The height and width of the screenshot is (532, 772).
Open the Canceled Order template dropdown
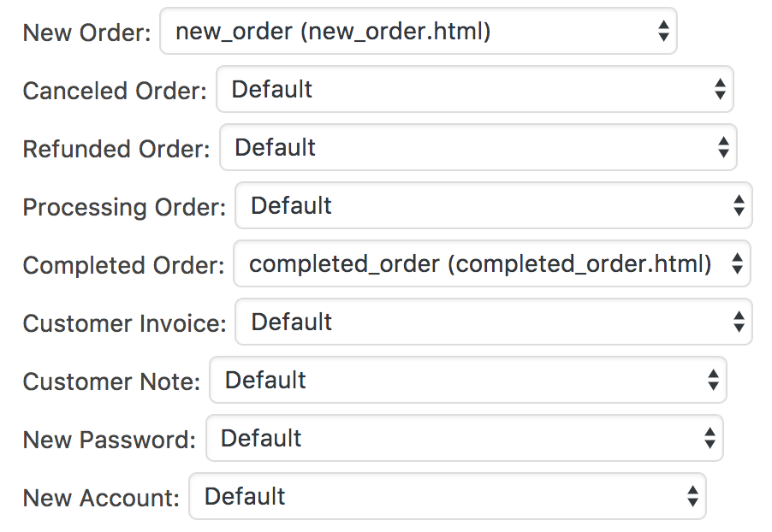pos(474,90)
